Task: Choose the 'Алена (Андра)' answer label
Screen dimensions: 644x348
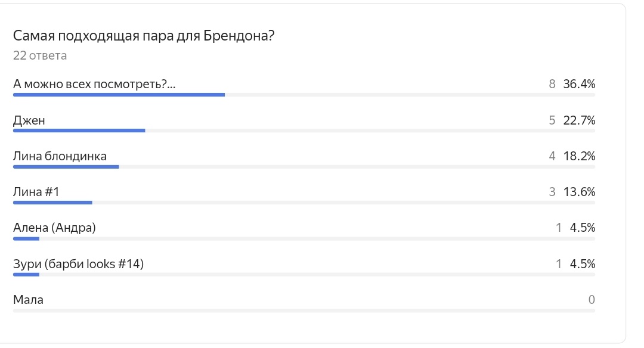Action: 54,228
